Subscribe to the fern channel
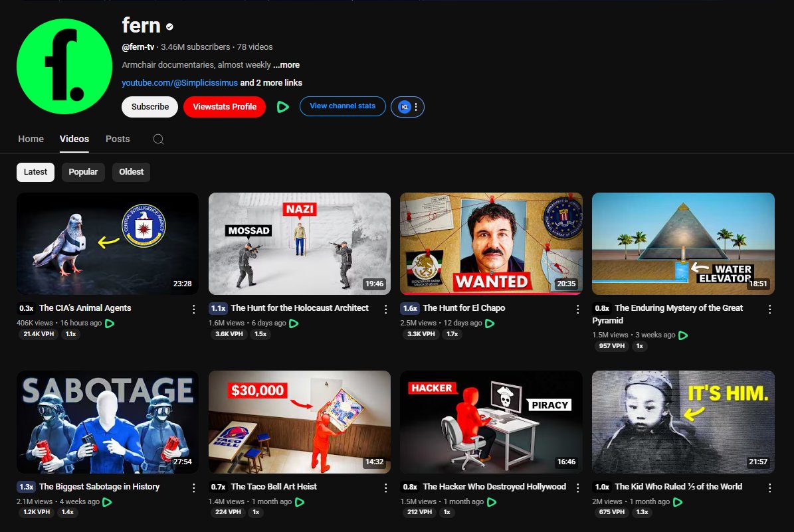 (150, 107)
